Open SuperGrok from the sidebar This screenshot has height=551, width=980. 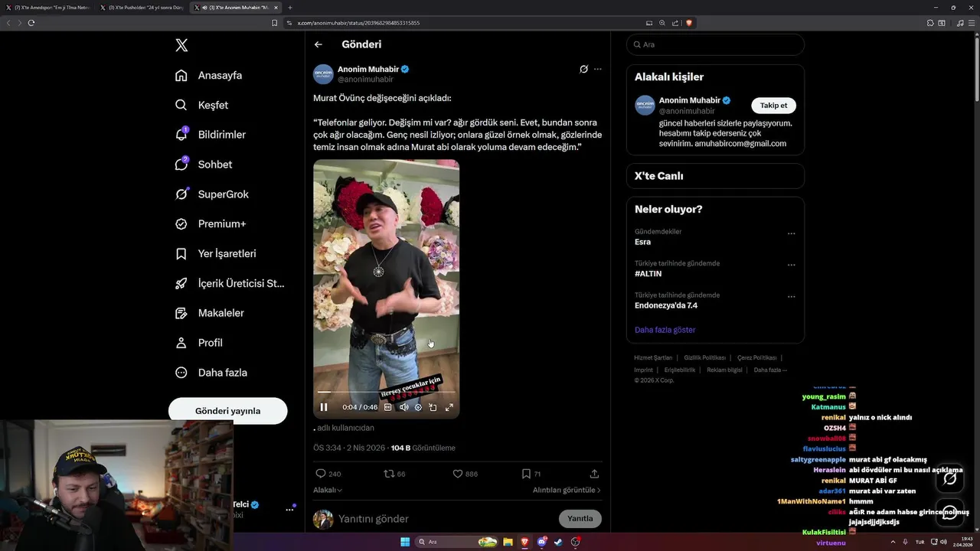pyautogui.click(x=212, y=194)
